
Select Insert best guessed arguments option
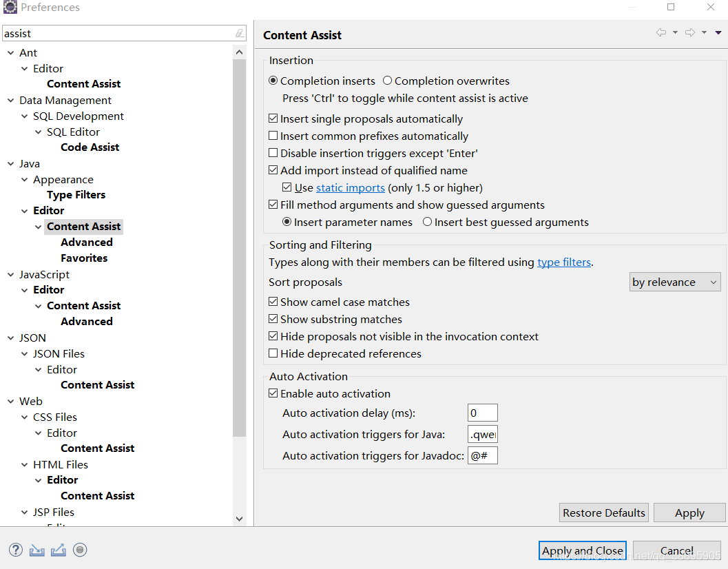coord(427,222)
